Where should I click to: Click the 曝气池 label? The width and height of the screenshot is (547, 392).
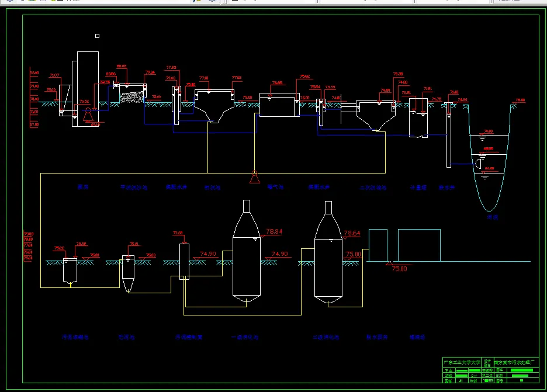tap(275, 187)
